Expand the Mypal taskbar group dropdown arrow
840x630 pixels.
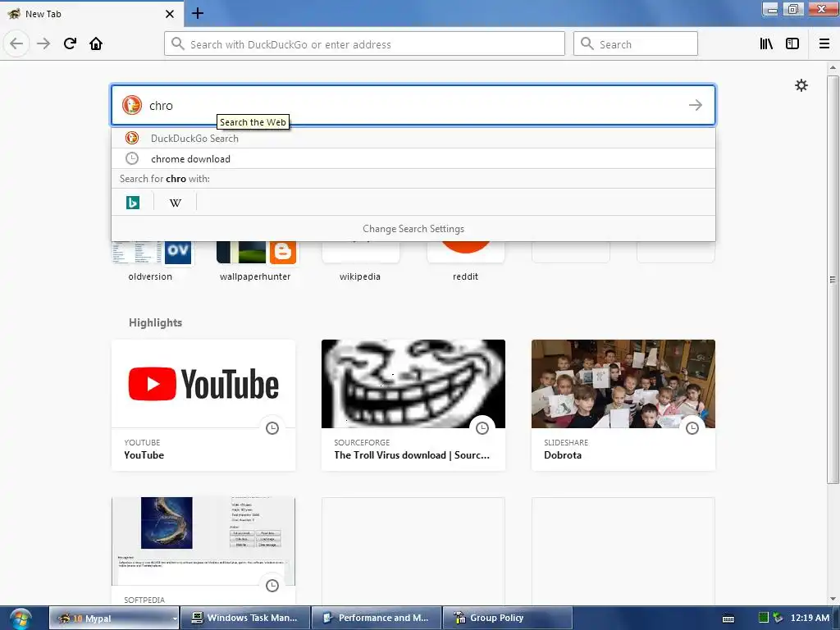tap(175, 619)
